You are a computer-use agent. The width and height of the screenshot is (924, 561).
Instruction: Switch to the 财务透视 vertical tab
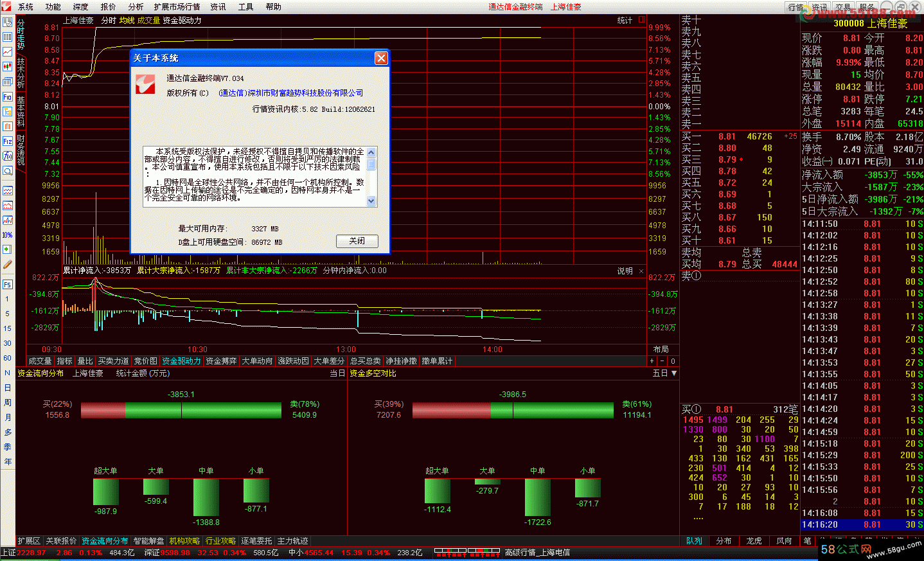21,150
